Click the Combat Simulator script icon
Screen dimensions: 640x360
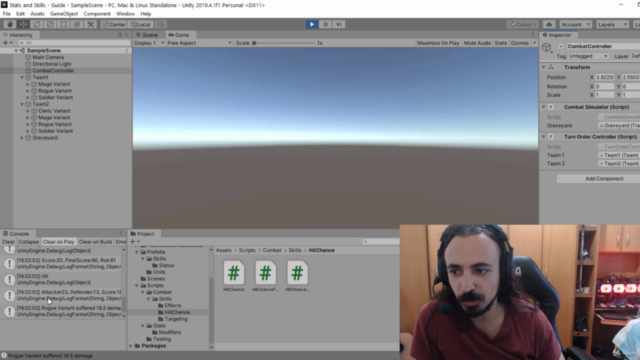click(551, 107)
